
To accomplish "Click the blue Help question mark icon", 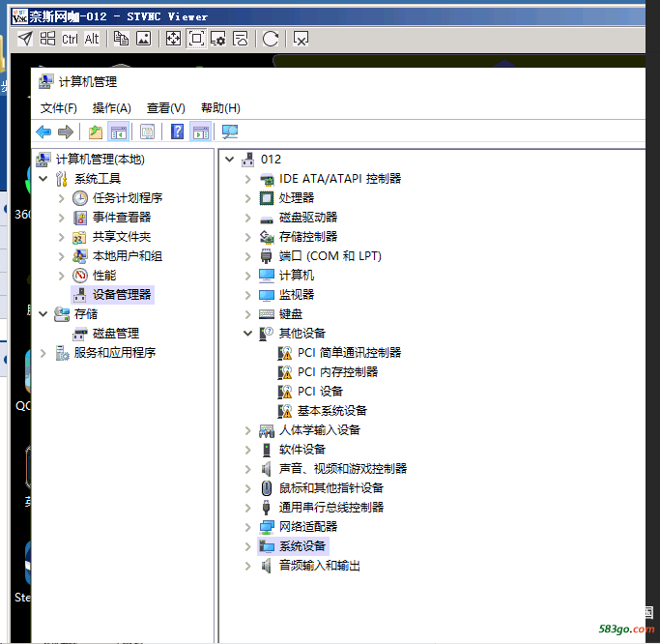I will point(177,132).
